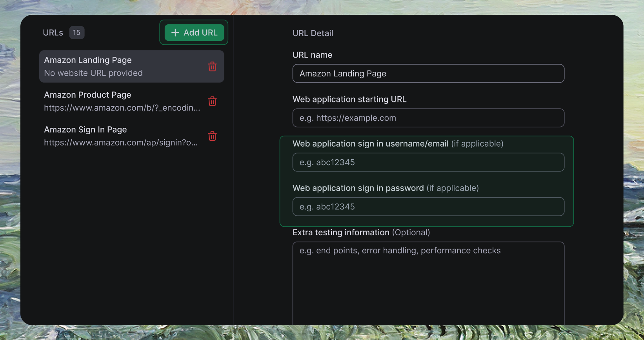Click the Add URL button
The image size is (644, 340).
tap(194, 33)
